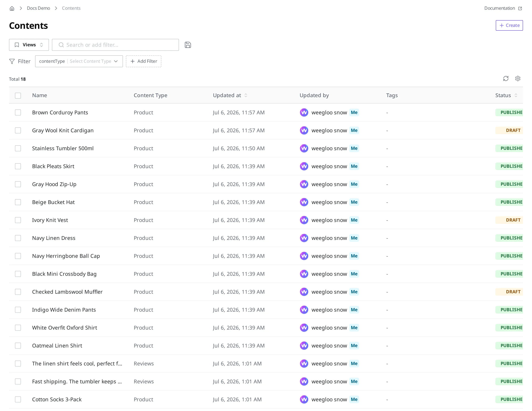Click avatar in Ivory Knit Vest row
Screen dimensions: 532x411
coord(304,220)
